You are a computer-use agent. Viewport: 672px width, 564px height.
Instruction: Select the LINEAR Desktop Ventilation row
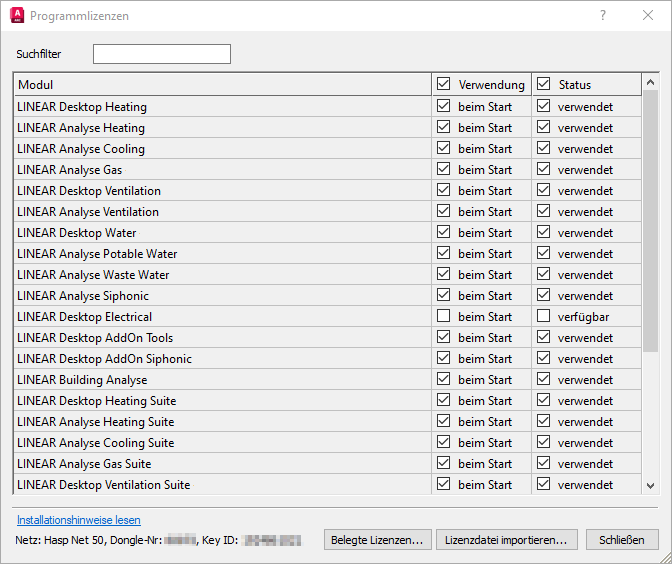[328, 190]
